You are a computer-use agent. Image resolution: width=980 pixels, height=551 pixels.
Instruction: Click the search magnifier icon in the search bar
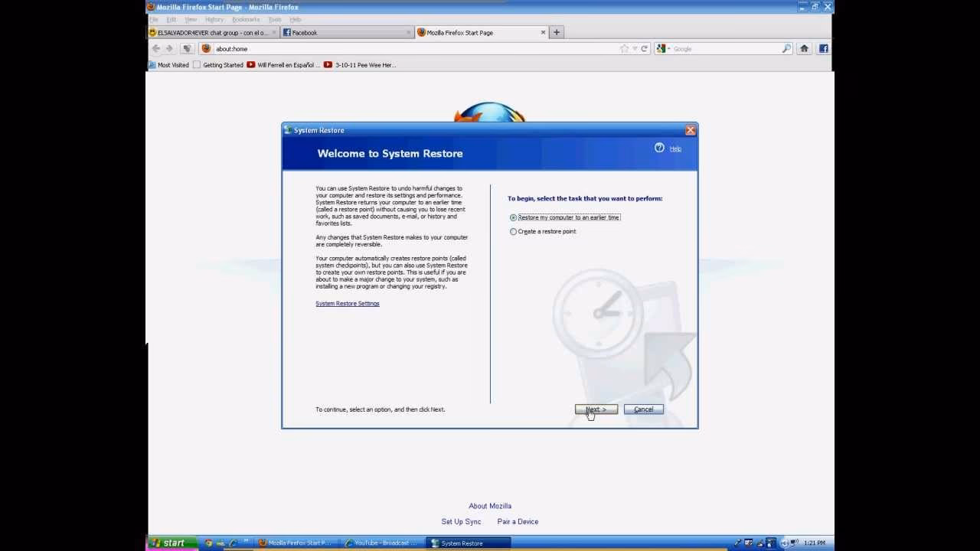[786, 48]
